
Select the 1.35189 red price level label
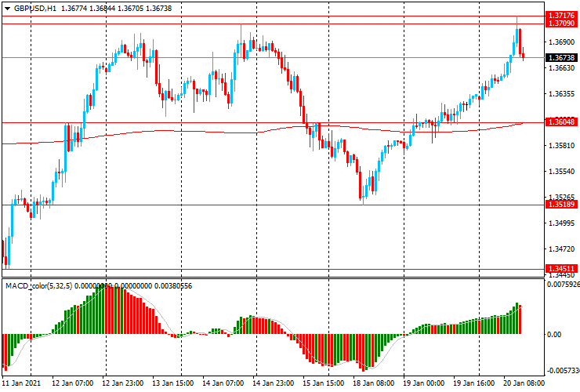click(x=561, y=205)
